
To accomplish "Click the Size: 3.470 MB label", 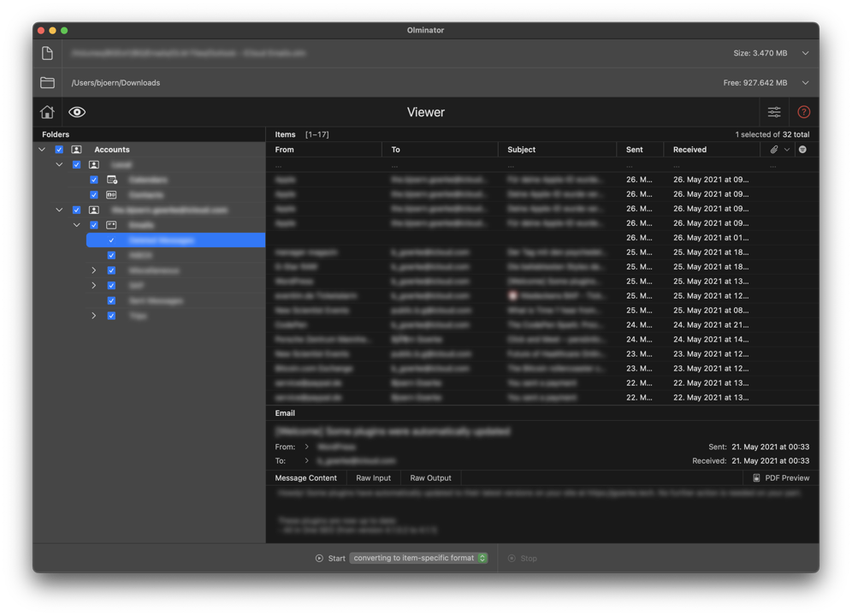I will tap(760, 53).
